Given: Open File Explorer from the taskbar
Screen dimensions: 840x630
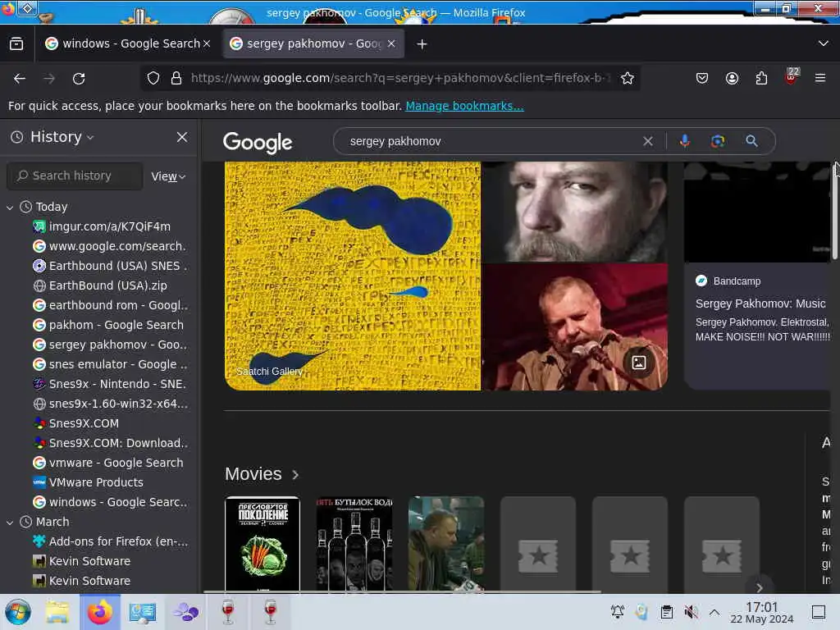Looking at the screenshot, I should (x=57, y=612).
